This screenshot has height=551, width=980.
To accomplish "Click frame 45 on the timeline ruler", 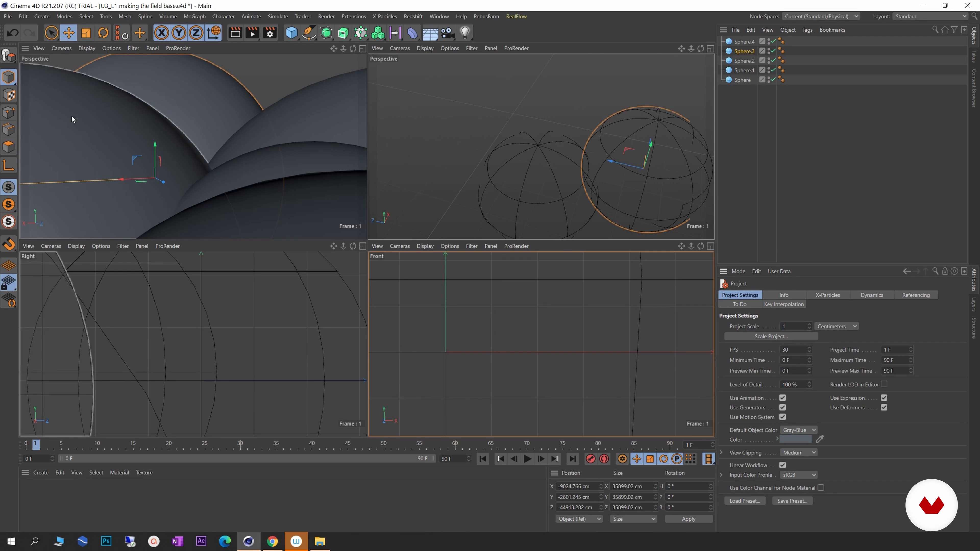I will coord(348,443).
